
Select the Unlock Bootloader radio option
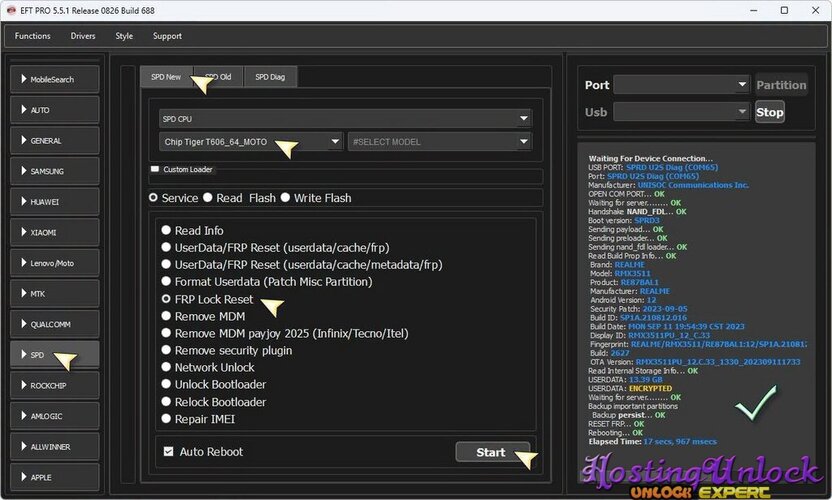pos(166,384)
